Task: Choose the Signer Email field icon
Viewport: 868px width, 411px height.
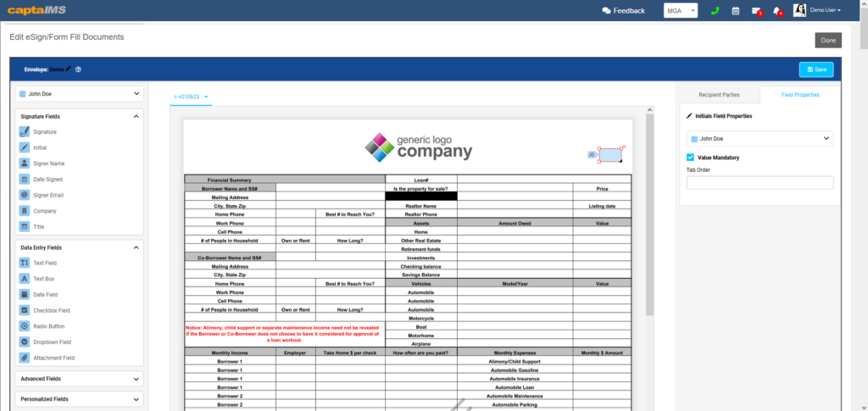Action: pyautogui.click(x=24, y=195)
